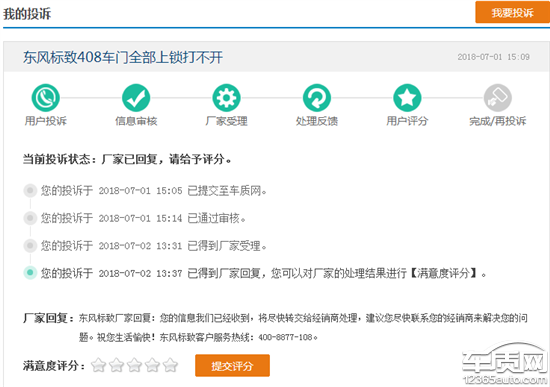This screenshot has height=387, width=550.
Task: Click the 完成/再投诉 step label
Action: pos(498,121)
